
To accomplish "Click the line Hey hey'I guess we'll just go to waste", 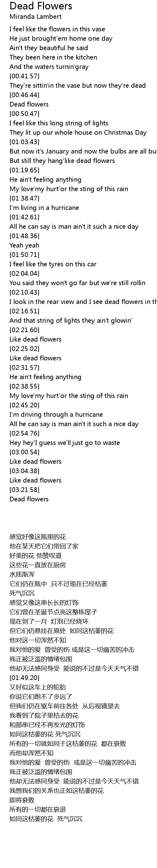I will pyautogui.click(x=64, y=443).
